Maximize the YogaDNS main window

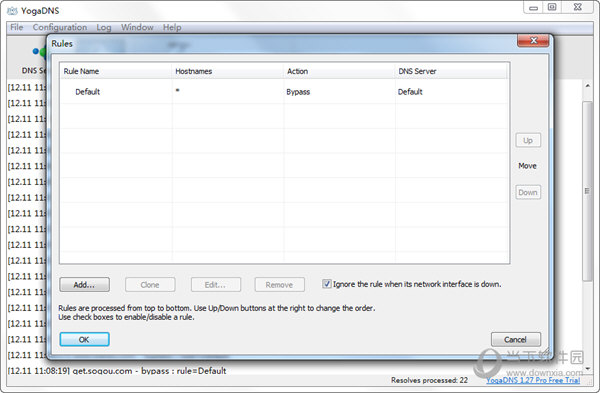[552, 7]
